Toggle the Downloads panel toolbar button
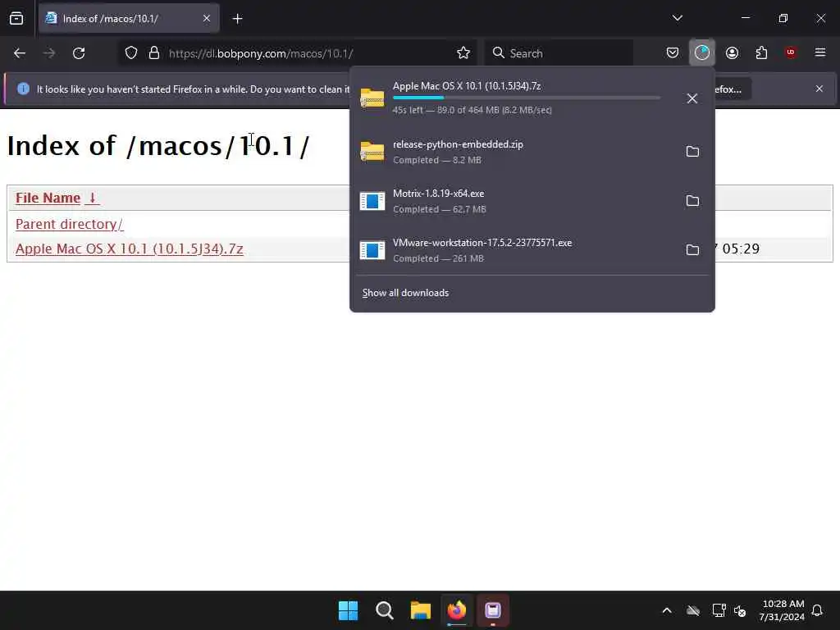840x630 pixels. click(x=702, y=52)
